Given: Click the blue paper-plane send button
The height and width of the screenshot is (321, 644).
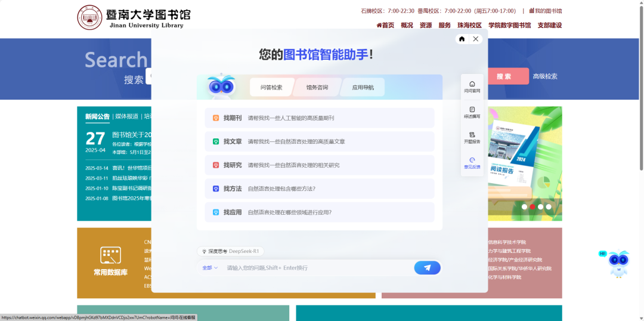Looking at the screenshot, I should [427, 268].
